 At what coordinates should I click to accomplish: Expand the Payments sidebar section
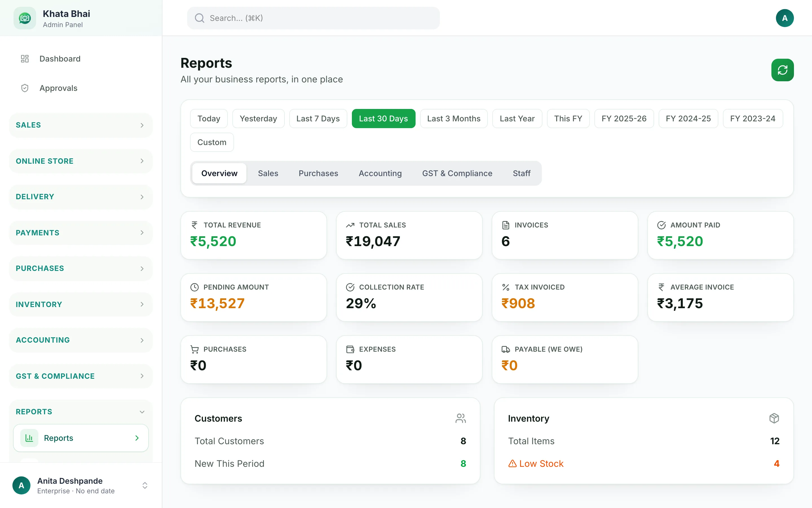[x=81, y=233]
